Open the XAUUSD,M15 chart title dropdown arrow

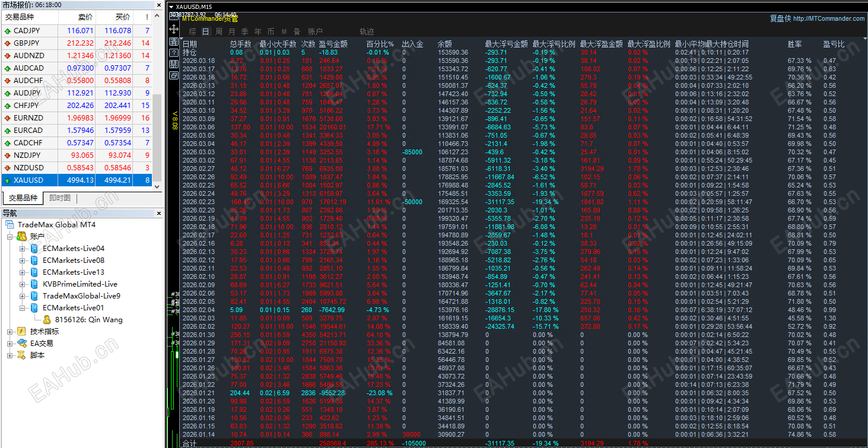click(171, 7)
